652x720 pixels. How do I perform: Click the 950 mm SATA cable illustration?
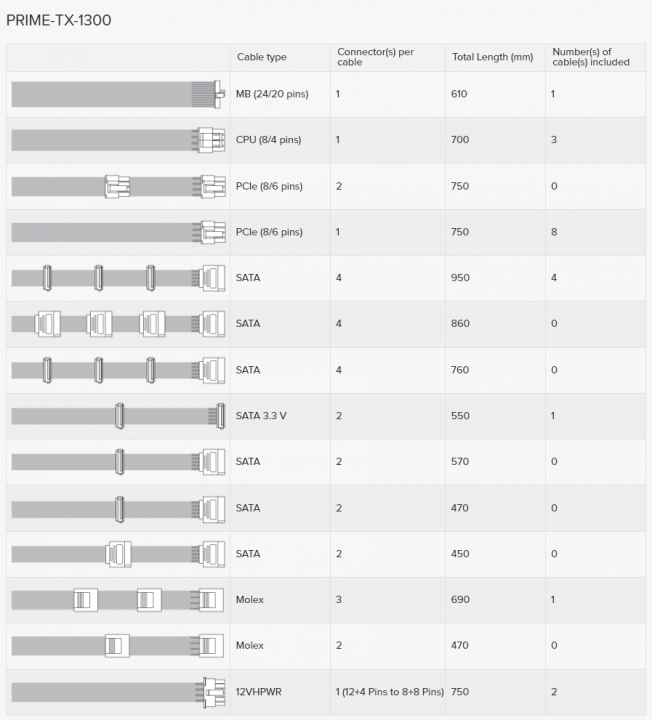tap(118, 278)
